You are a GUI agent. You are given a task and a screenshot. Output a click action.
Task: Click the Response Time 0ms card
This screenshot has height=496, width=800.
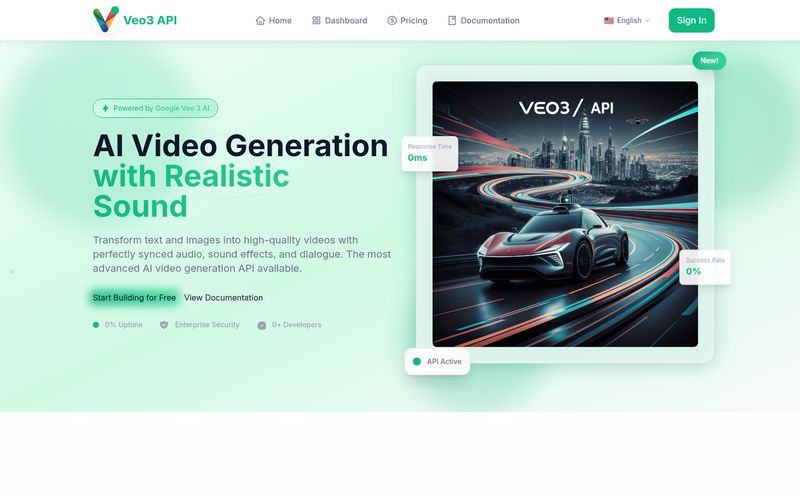tap(430, 154)
